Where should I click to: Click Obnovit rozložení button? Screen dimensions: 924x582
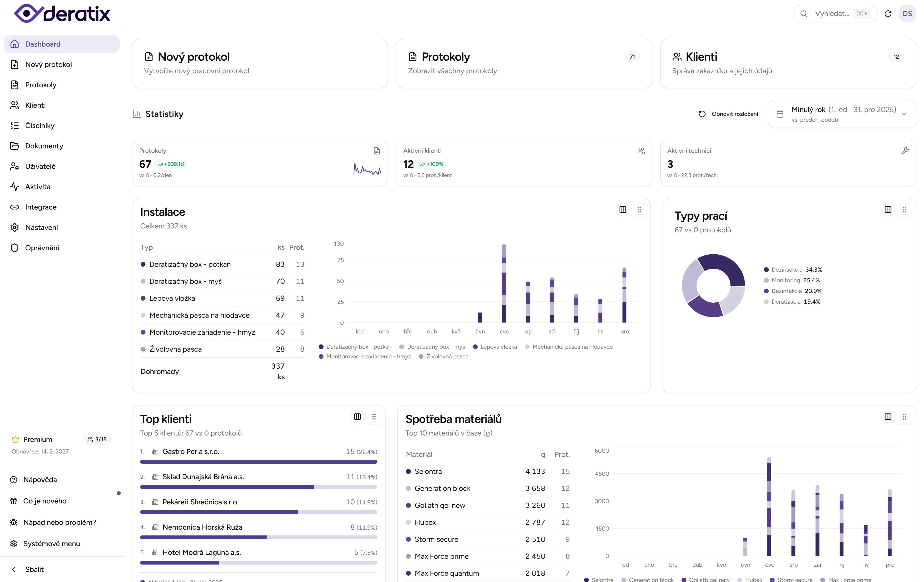tap(728, 114)
